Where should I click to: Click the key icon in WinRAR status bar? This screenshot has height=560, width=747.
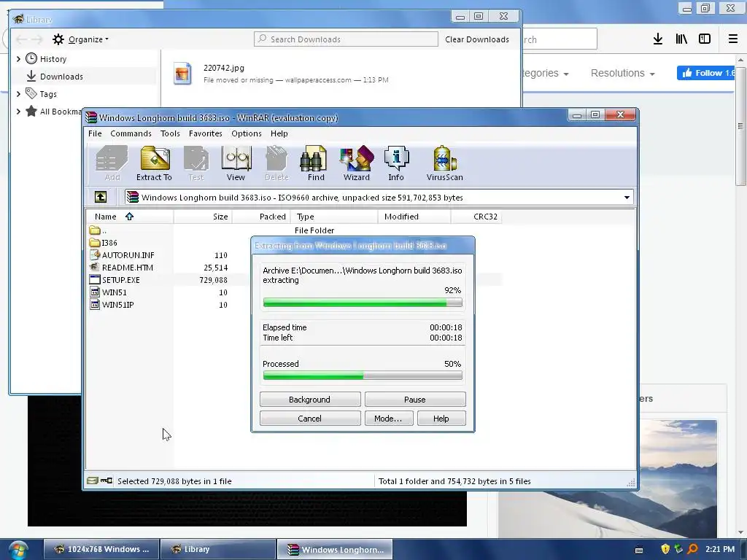coord(107,481)
